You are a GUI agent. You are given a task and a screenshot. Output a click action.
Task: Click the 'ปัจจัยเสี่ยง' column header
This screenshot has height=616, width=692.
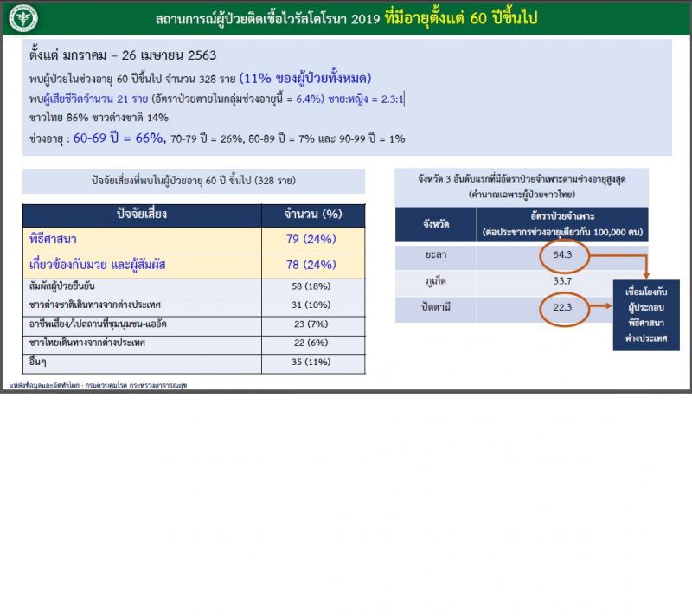142,215
